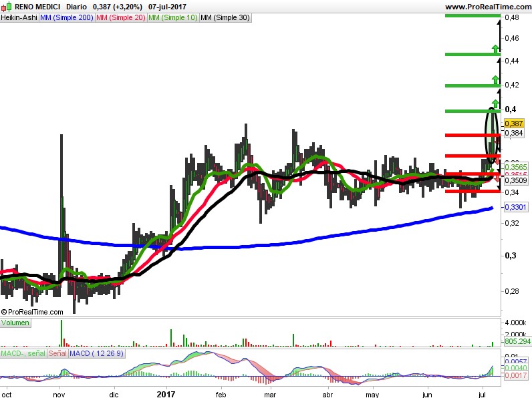Click the candlestick icon beside RENO MEDICI

click(x=7, y=7)
